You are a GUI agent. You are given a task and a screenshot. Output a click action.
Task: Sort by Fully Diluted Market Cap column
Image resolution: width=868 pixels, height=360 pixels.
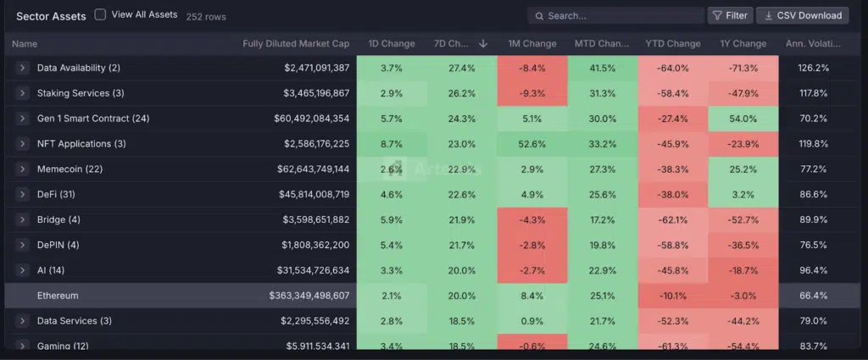tap(295, 44)
